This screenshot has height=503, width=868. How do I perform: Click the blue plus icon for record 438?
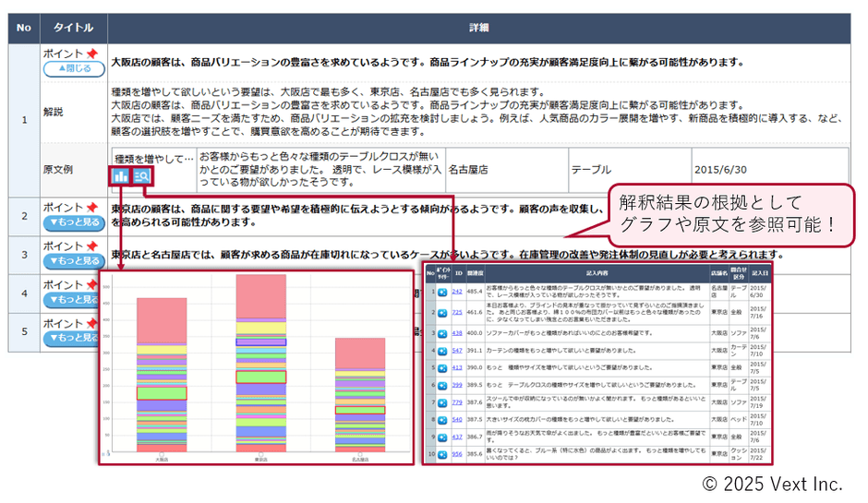442,333
